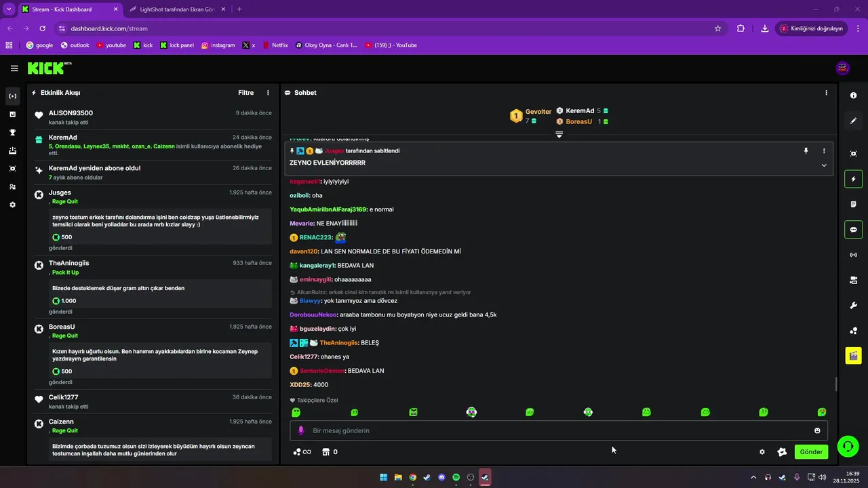868x488 pixels.
Task: Click the info icon in right toolbar
Action: click(853, 96)
